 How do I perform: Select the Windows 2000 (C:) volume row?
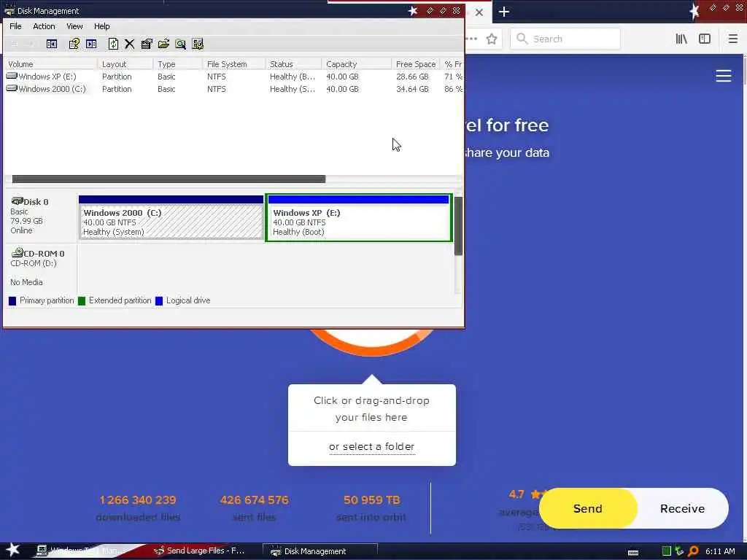(x=233, y=88)
